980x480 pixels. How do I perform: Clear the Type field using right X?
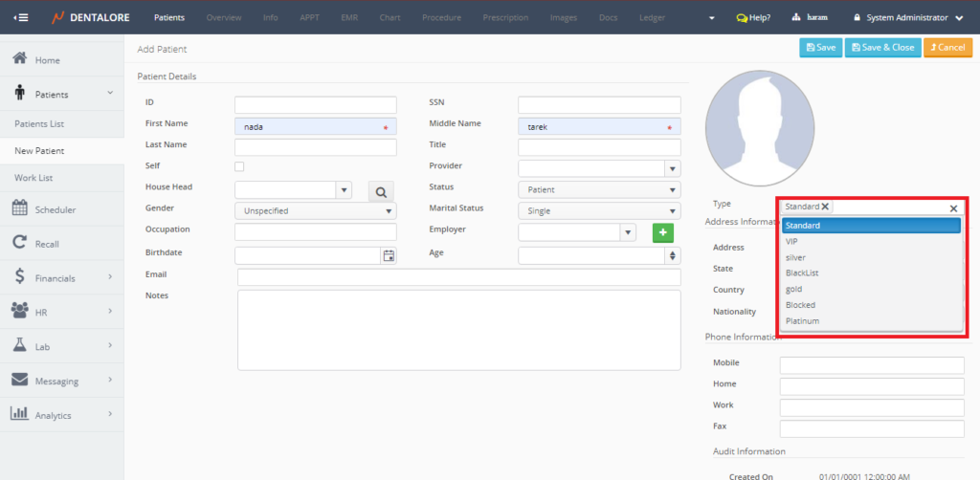(953, 207)
